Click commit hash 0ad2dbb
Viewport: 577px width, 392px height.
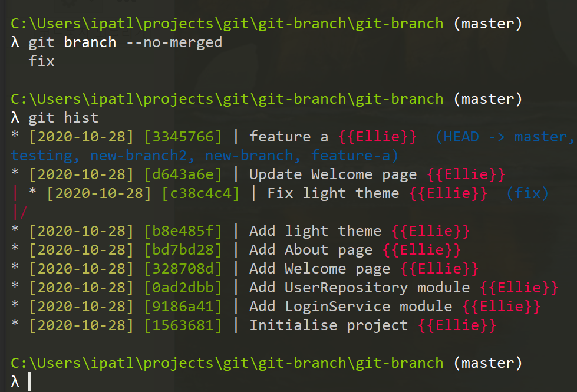[183, 288]
